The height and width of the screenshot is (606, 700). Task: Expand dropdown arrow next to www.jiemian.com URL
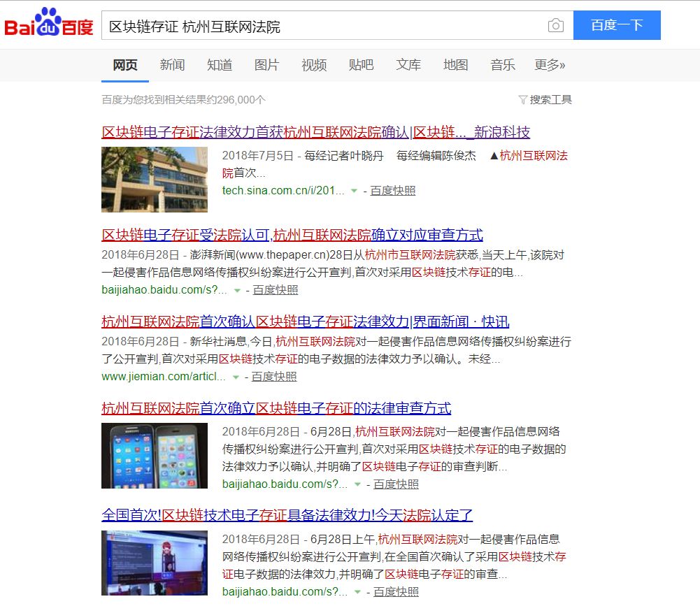coord(236,377)
